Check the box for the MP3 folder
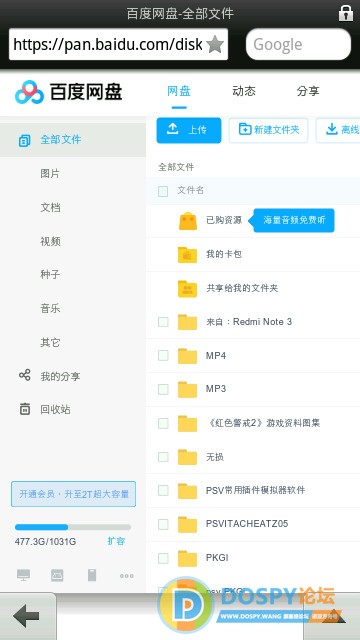Screen dimensions: 360x640 [x=163, y=389]
